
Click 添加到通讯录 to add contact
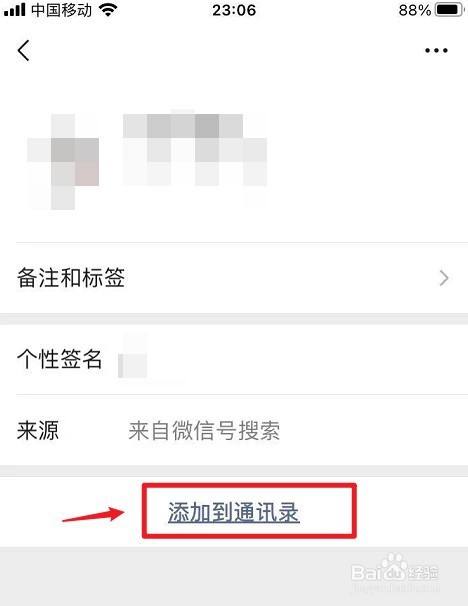click(234, 513)
